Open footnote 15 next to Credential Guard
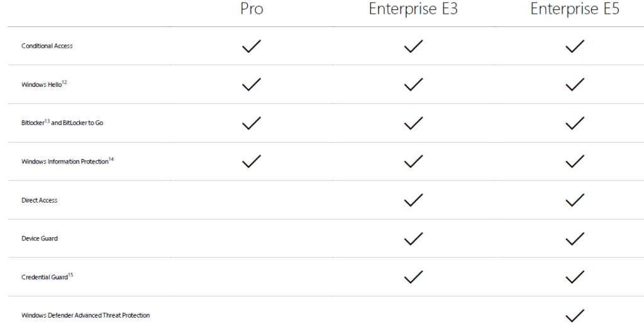Screen dimensions: 644x334 click(x=70, y=274)
